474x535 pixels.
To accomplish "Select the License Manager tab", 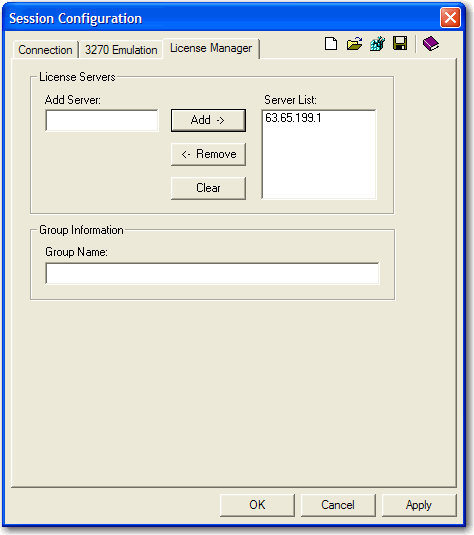I will pyautogui.click(x=211, y=48).
